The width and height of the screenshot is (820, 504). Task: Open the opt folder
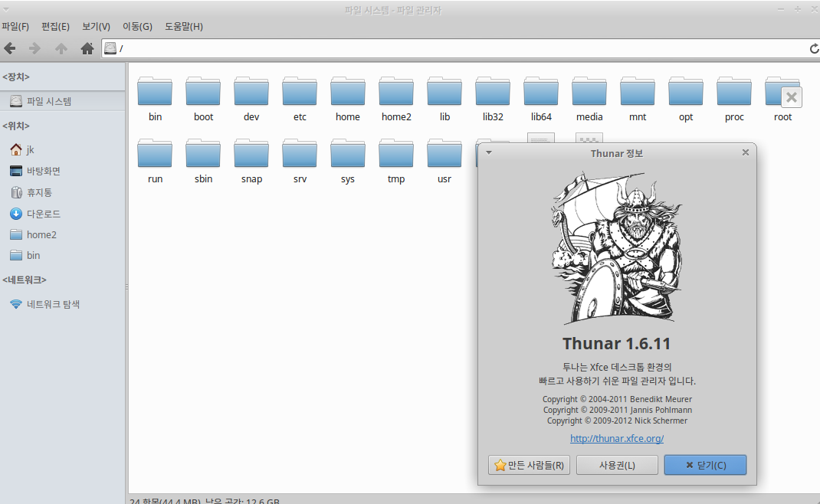tap(686, 100)
